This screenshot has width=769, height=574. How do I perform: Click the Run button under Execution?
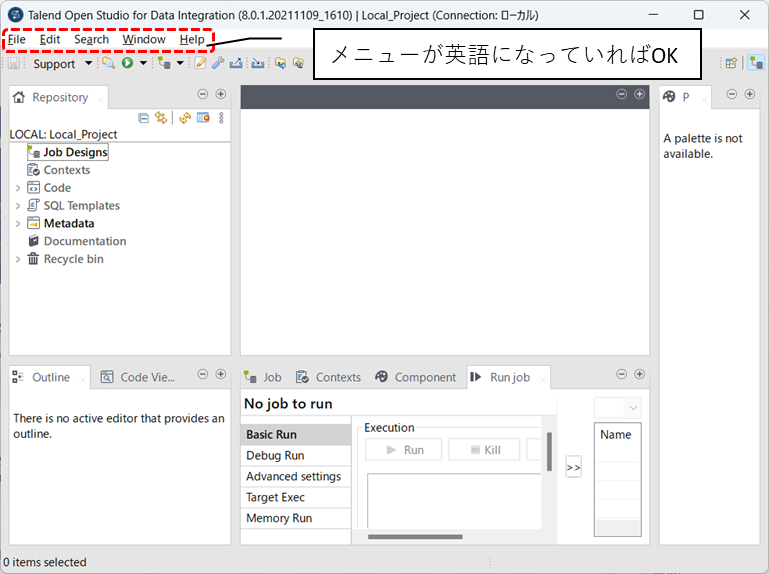coord(404,449)
